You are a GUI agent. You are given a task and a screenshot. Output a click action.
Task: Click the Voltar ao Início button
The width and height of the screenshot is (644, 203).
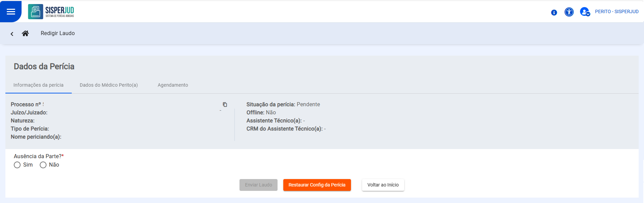click(x=383, y=185)
